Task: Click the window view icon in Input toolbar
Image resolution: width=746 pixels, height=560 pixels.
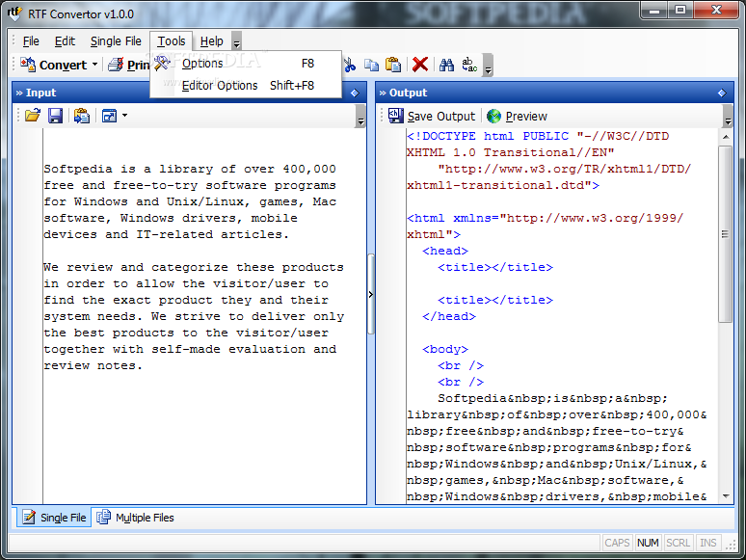Action: (x=110, y=116)
